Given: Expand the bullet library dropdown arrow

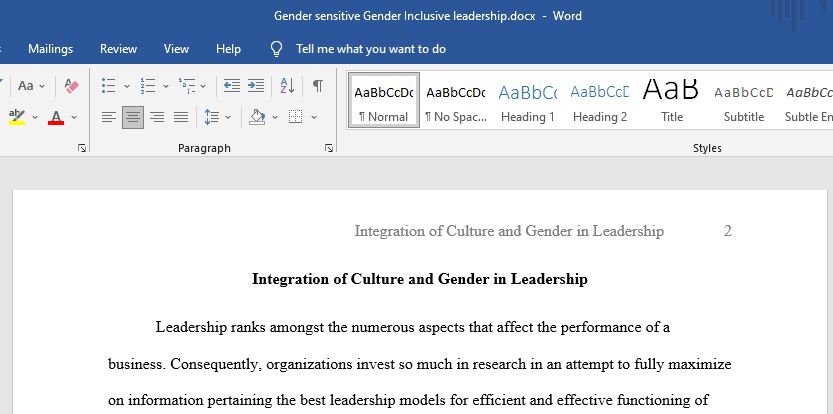Looking at the screenshot, I should click(x=126, y=86).
